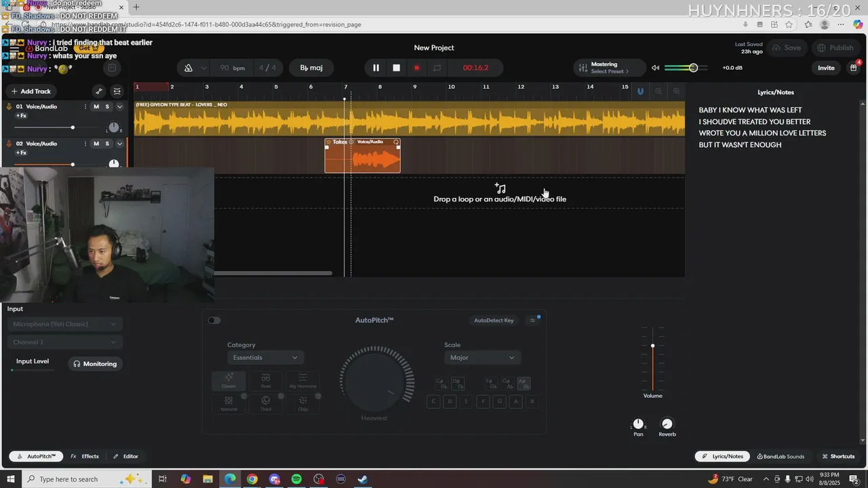
Task: Open the Lyrics/Notes tab
Action: 723,456
